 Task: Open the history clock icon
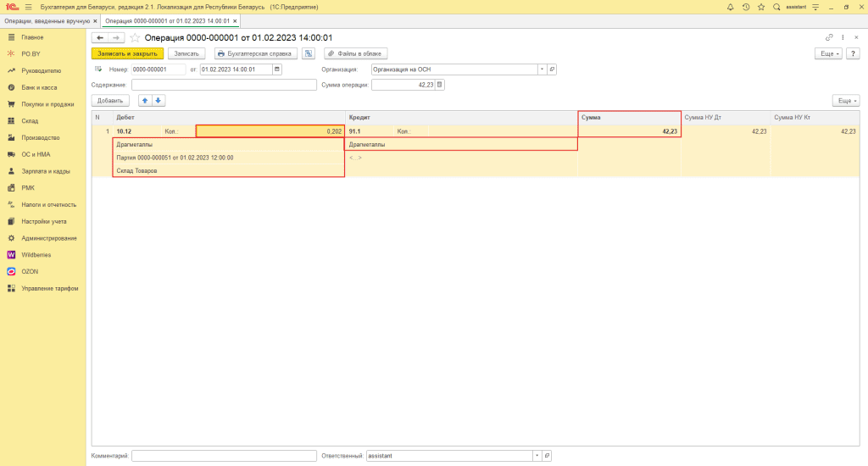coord(746,7)
